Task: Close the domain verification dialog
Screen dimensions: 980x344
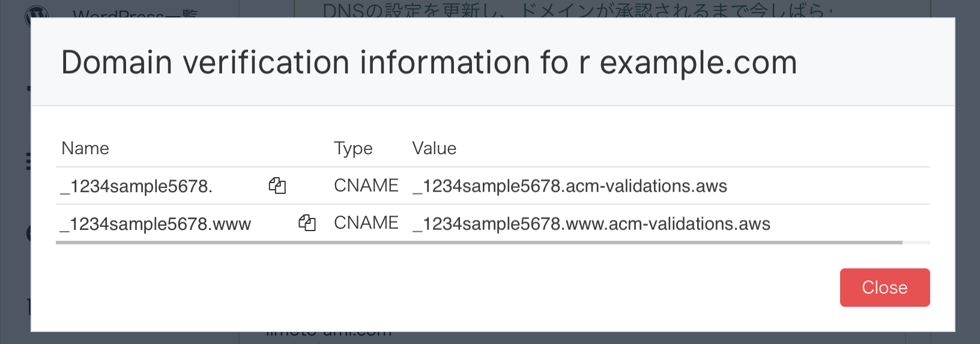Action: [x=885, y=288]
